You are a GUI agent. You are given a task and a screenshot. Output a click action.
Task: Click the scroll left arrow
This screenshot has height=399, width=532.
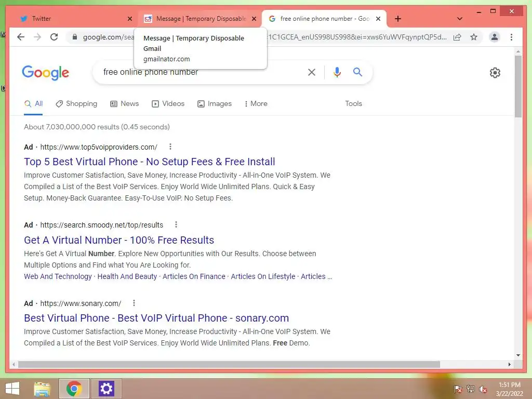[x=14, y=364]
